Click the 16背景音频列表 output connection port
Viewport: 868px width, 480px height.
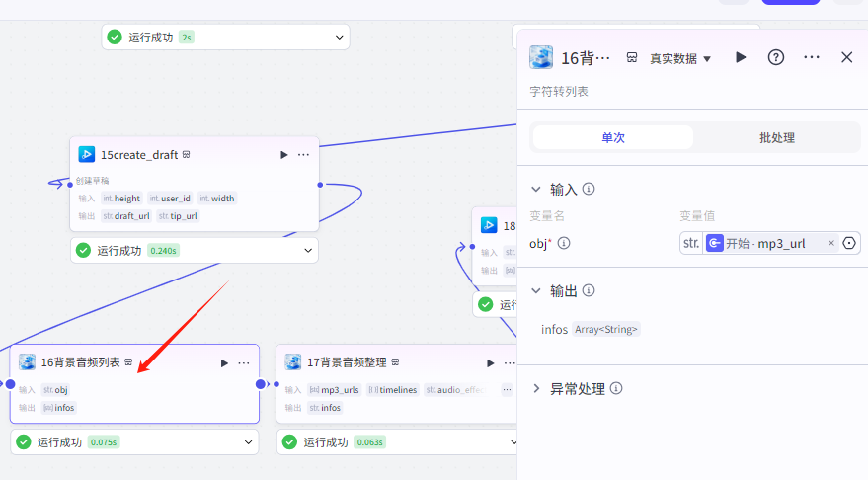pos(260,384)
